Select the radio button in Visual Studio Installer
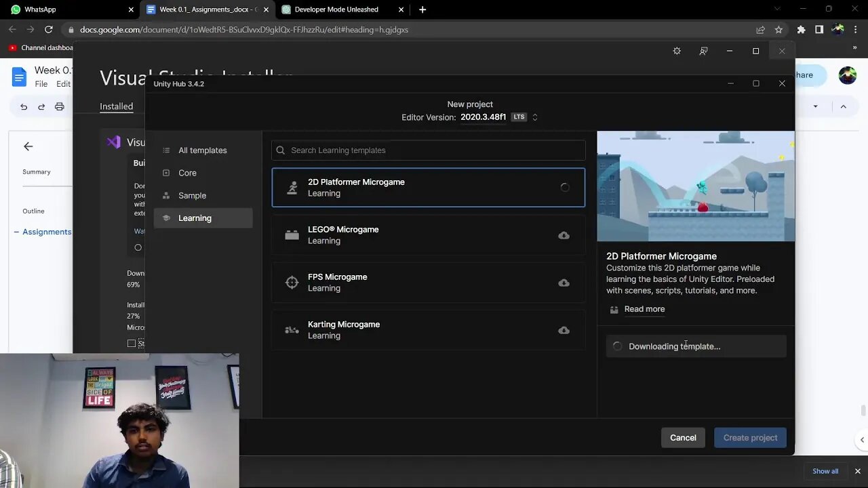The width and height of the screenshot is (868, 488). pyautogui.click(x=138, y=248)
